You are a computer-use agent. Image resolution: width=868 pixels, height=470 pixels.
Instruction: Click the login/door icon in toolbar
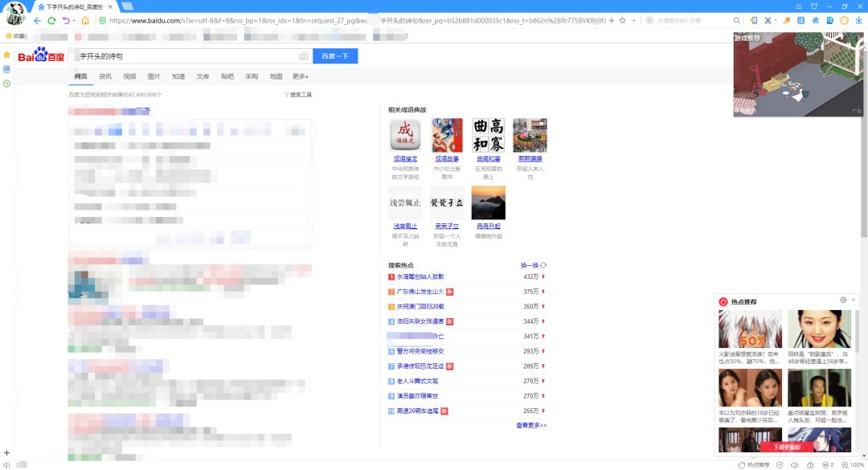753,20
